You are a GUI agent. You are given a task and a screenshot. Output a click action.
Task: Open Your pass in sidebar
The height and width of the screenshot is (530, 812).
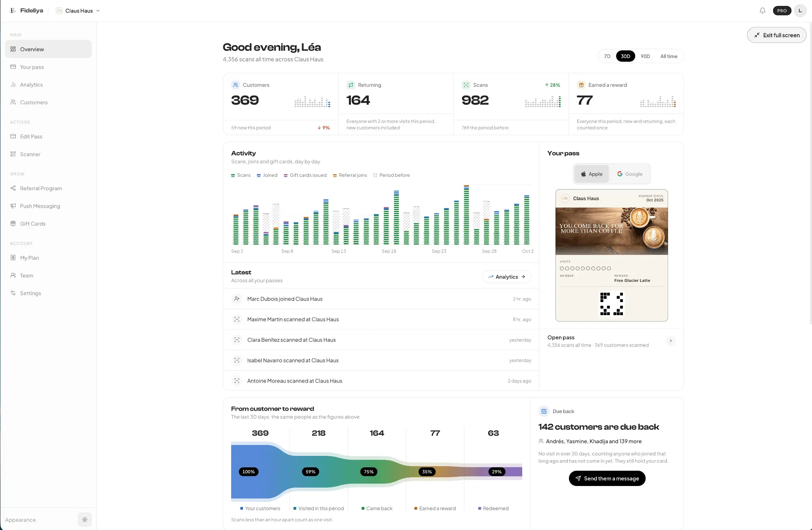(x=48, y=67)
